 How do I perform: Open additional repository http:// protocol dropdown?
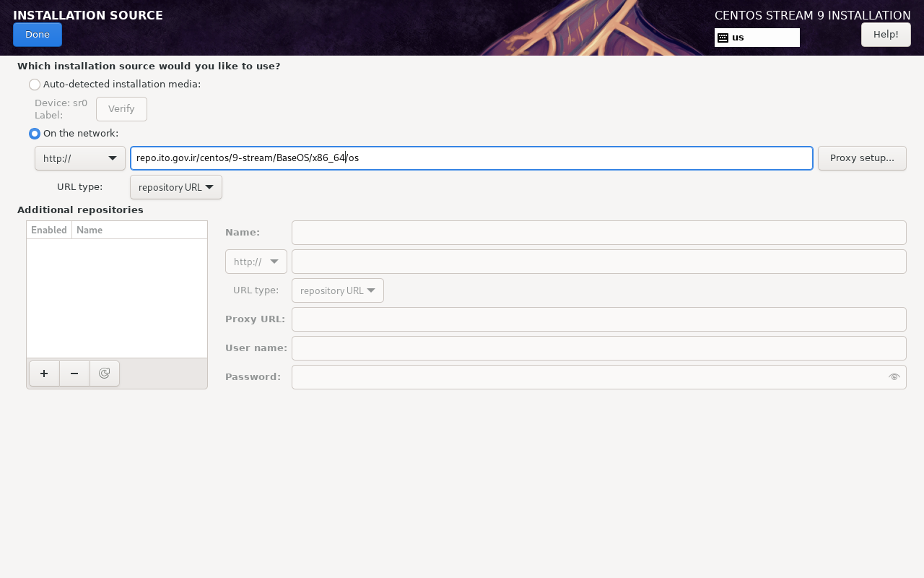(256, 262)
